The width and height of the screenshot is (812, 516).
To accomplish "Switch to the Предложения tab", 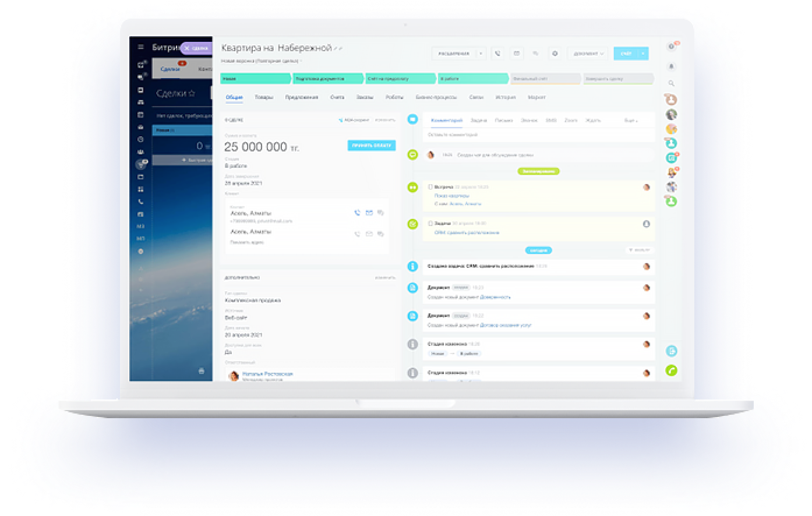I will [x=302, y=97].
